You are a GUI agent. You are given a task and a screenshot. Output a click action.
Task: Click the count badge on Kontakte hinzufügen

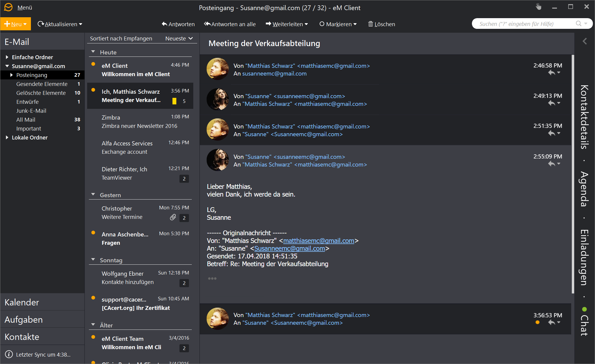click(x=184, y=283)
